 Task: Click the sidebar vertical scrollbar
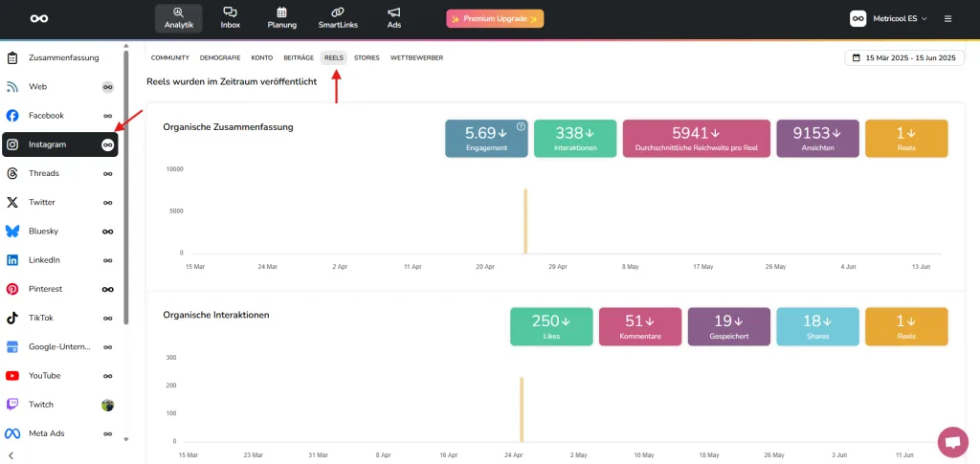pyautogui.click(x=126, y=191)
